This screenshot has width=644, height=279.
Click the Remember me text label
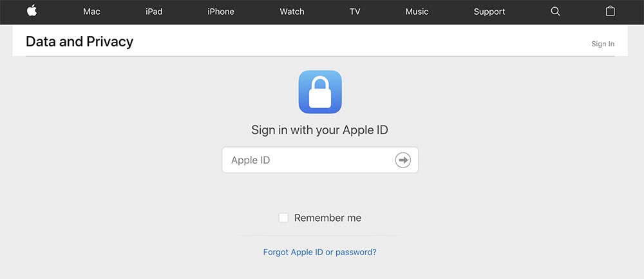point(328,218)
